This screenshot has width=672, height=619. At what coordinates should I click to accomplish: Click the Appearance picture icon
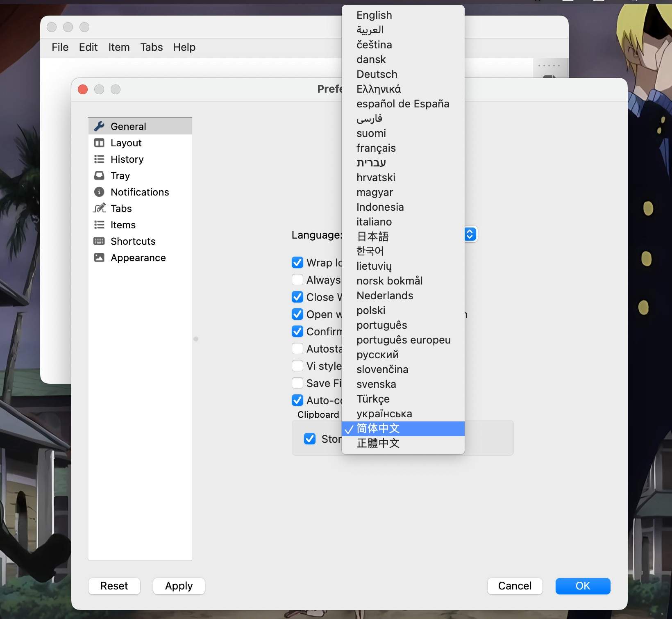coord(99,257)
